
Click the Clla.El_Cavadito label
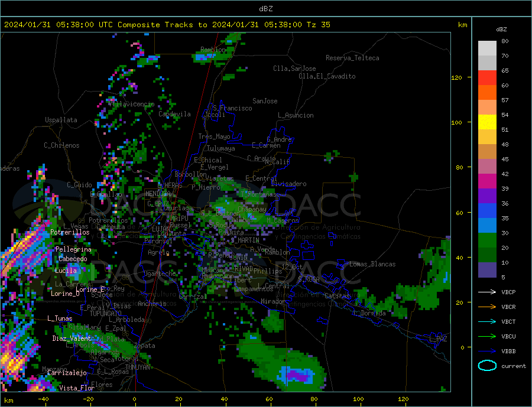point(327,76)
